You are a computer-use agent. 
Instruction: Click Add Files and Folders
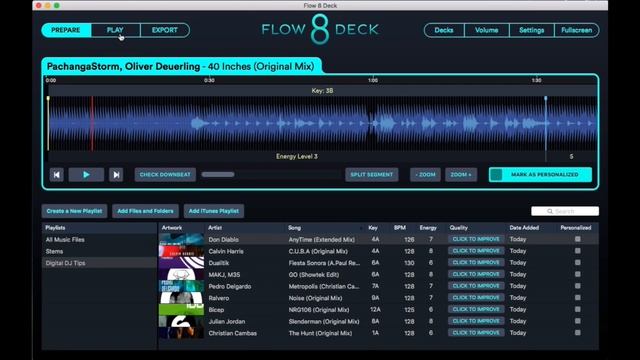145,211
